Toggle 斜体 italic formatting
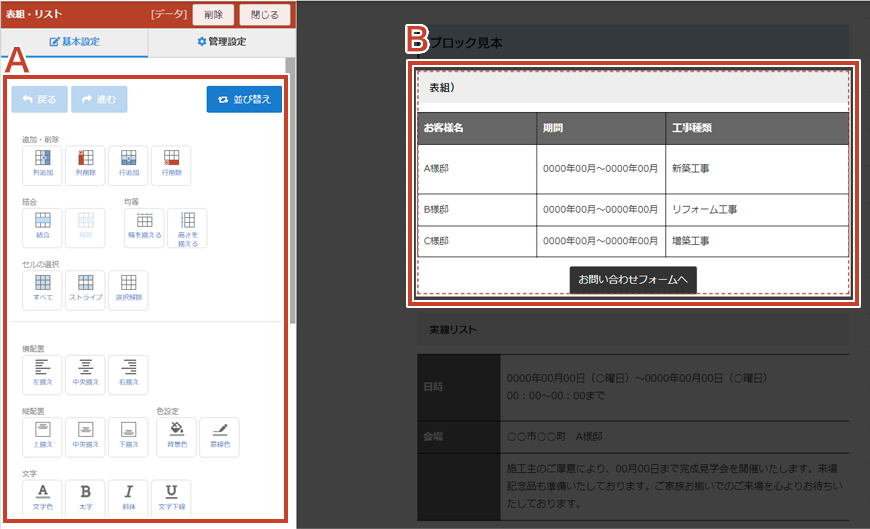Screen dimensions: 870x529 pyautogui.click(x=128, y=497)
